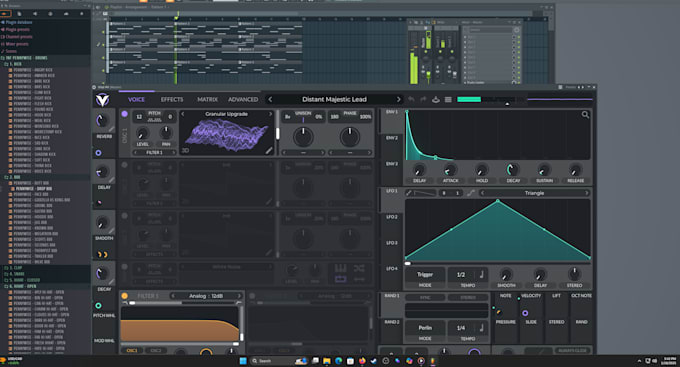This screenshot has width=680, height=367.
Task: Toggle Filter 1 OSC1 input button
Action: pyautogui.click(x=132, y=351)
